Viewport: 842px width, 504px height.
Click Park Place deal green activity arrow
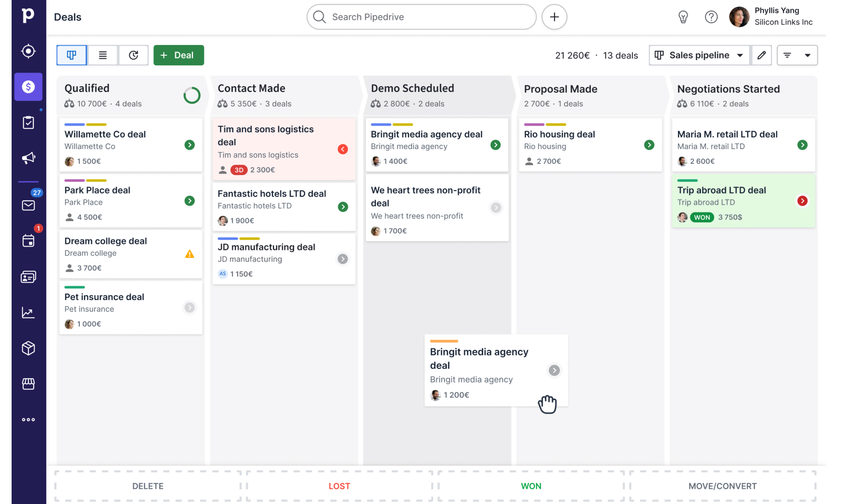pos(190,201)
